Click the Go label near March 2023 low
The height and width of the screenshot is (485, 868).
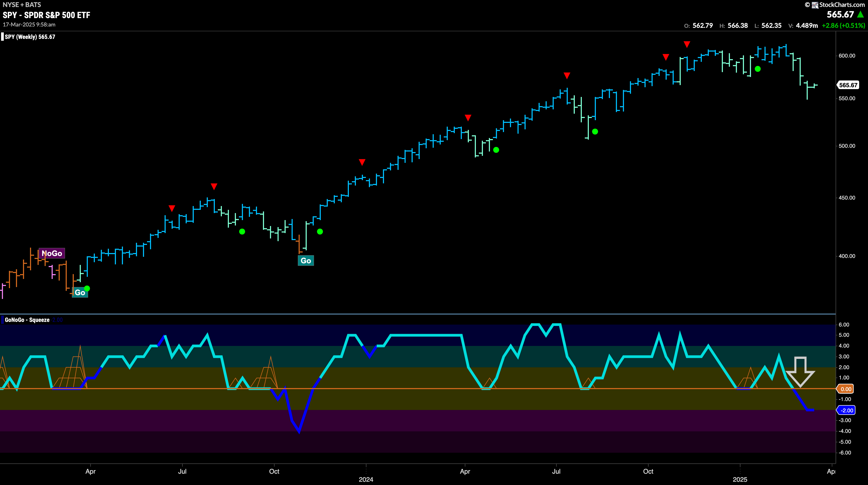click(x=80, y=292)
